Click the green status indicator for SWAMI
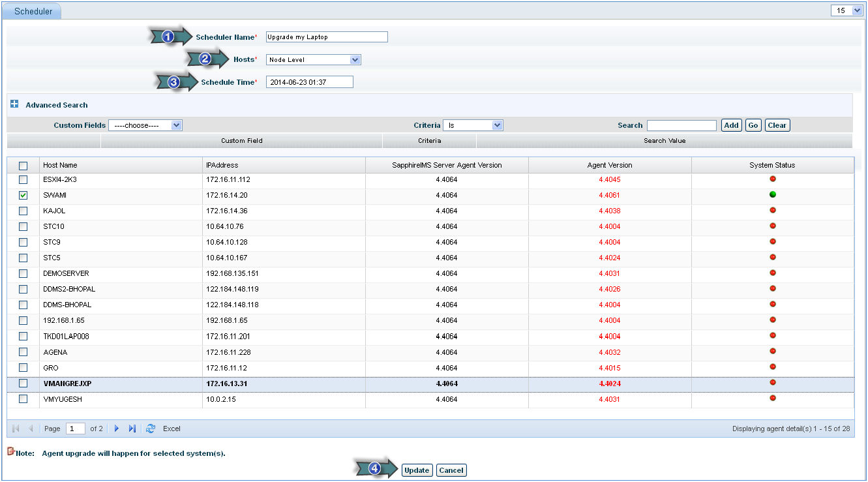The height and width of the screenshot is (482, 868). pos(773,194)
